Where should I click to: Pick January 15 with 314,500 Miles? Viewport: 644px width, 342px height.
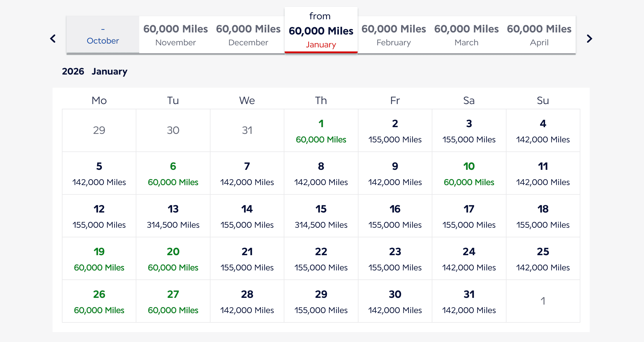click(x=321, y=216)
